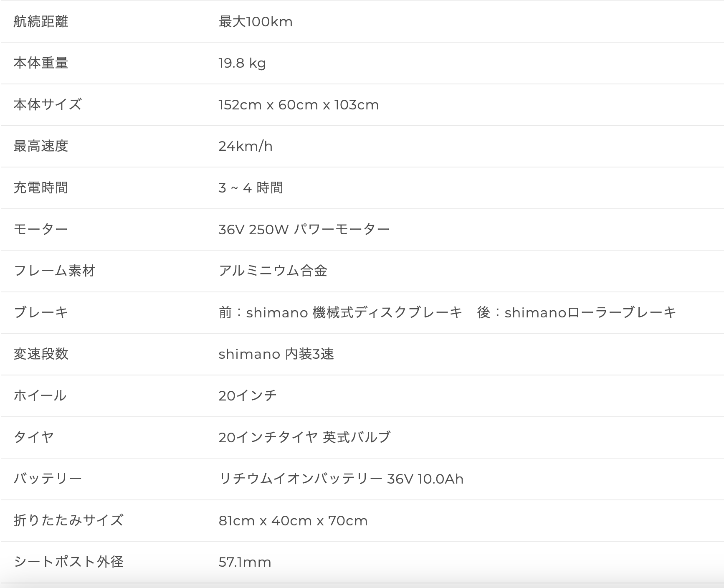The image size is (724, 588).
Task: Select the アルミニウム合金 value
Action: (x=273, y=271)
